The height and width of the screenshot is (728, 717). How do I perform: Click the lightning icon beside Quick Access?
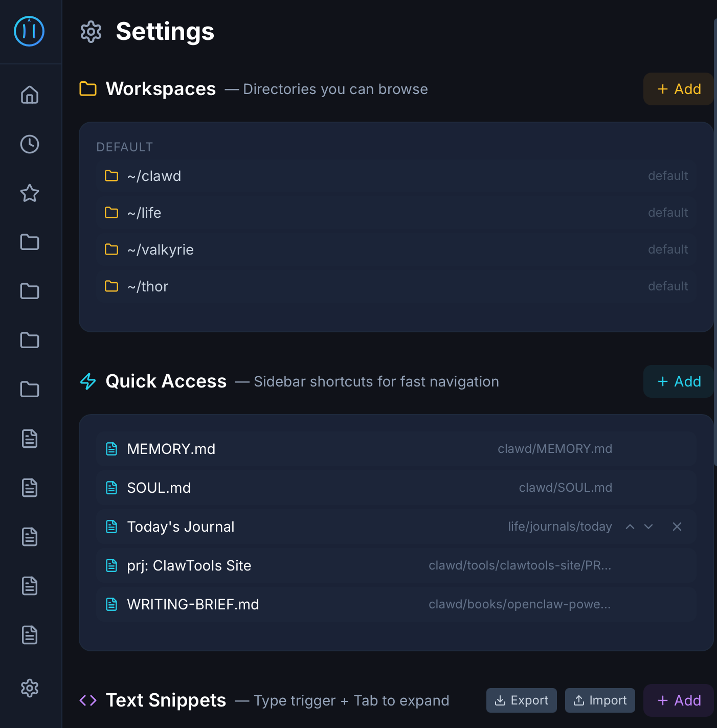coord(87,381)
